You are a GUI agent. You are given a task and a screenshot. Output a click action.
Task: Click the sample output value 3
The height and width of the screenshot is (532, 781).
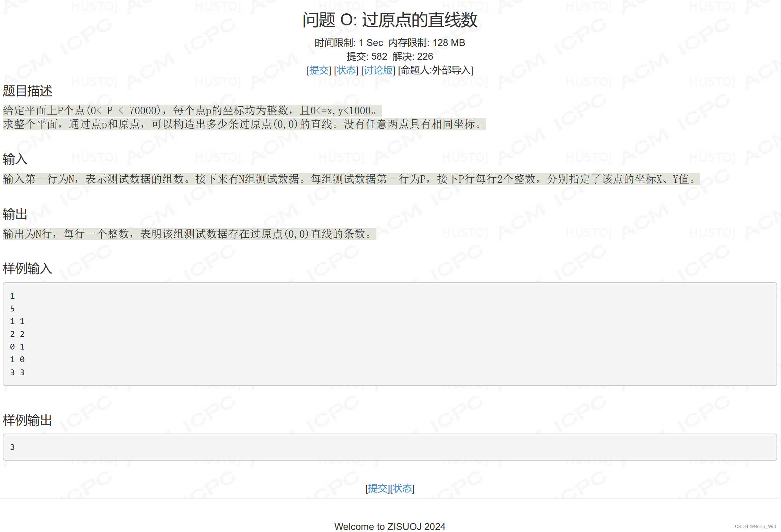[x=12, y=447]
